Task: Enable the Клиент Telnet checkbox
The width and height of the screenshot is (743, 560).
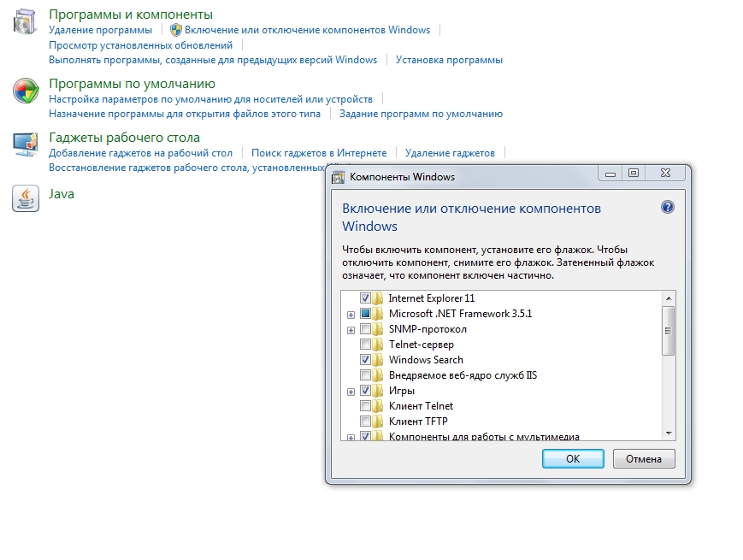Action: [365, 406]
